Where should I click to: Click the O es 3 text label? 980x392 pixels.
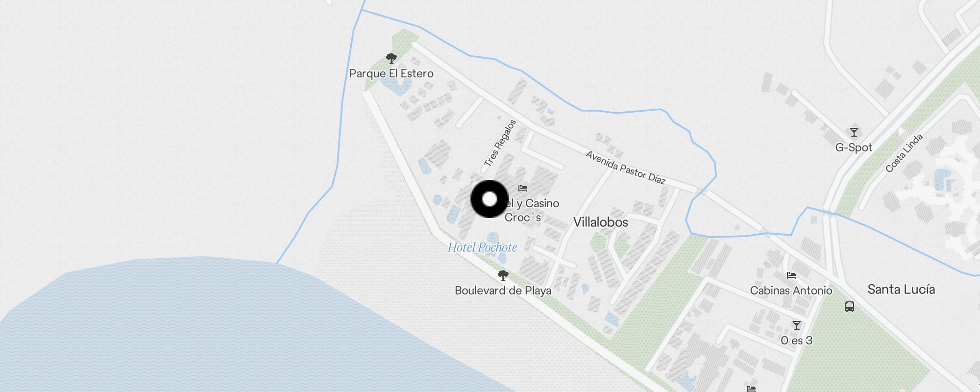tap(797, 341)
